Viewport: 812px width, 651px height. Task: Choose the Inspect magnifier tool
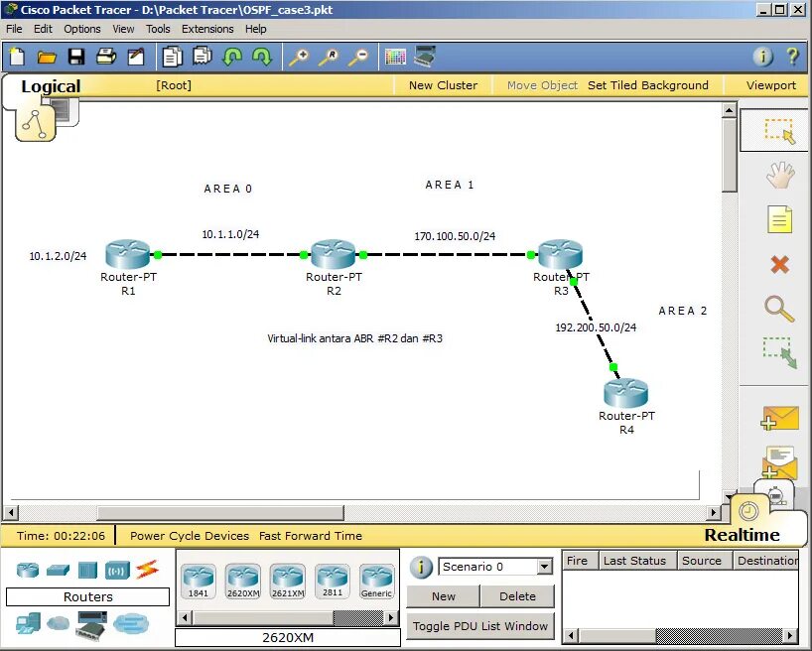pyautogui.click(x=779, y=309)
